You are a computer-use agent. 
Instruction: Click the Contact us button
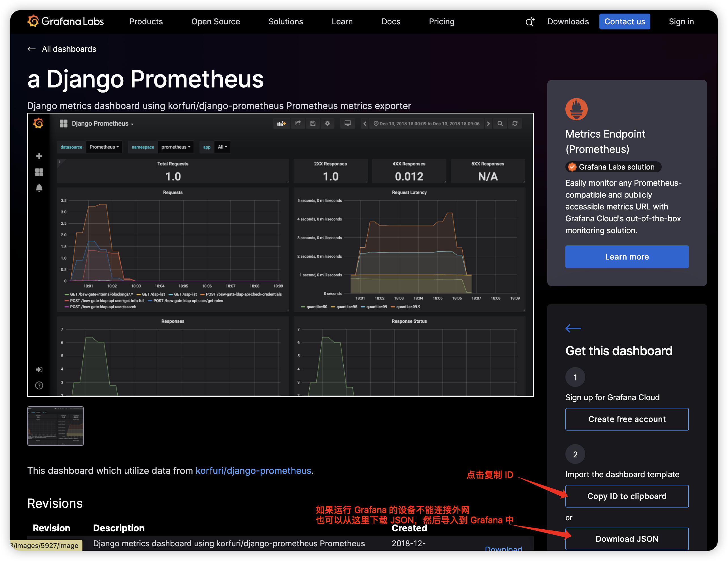pos(625,22)
